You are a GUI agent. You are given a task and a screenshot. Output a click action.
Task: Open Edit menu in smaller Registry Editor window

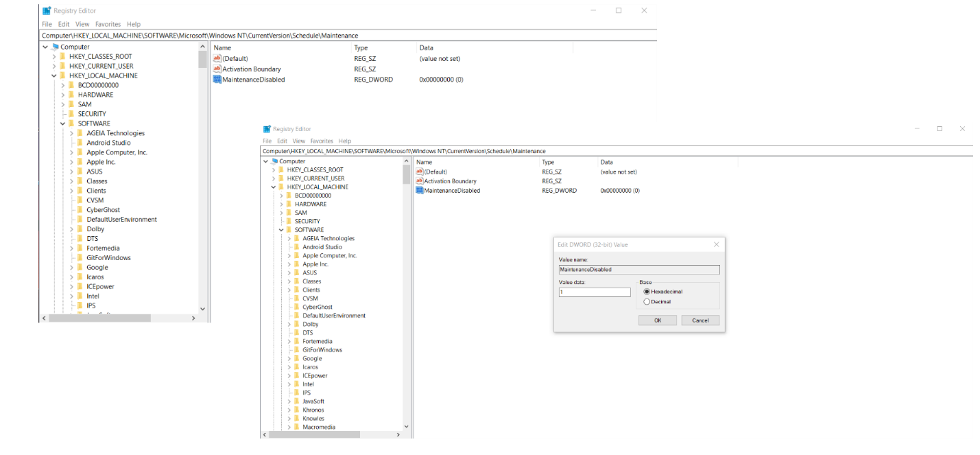point(64,24)
